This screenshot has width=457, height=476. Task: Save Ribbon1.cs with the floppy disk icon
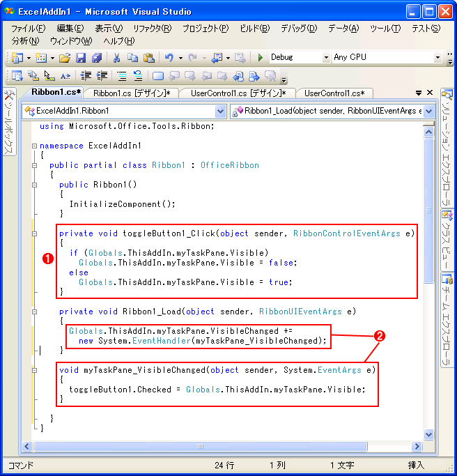[x=80, y=57]
